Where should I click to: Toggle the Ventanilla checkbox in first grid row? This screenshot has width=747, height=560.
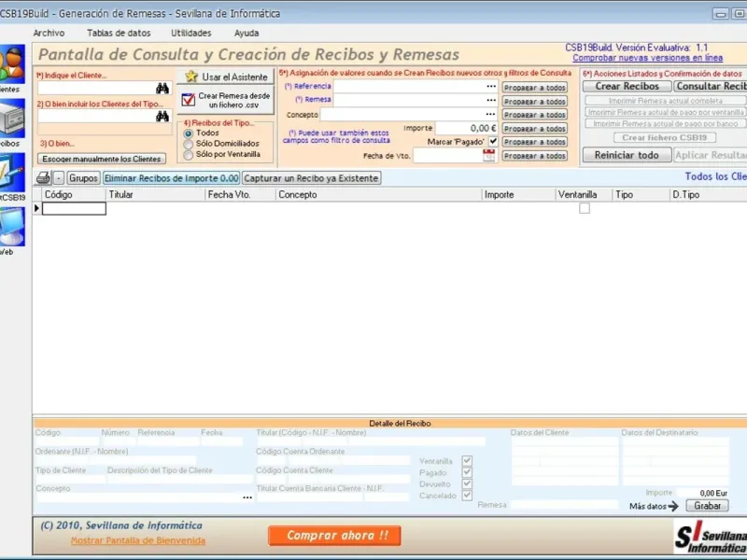585,208
